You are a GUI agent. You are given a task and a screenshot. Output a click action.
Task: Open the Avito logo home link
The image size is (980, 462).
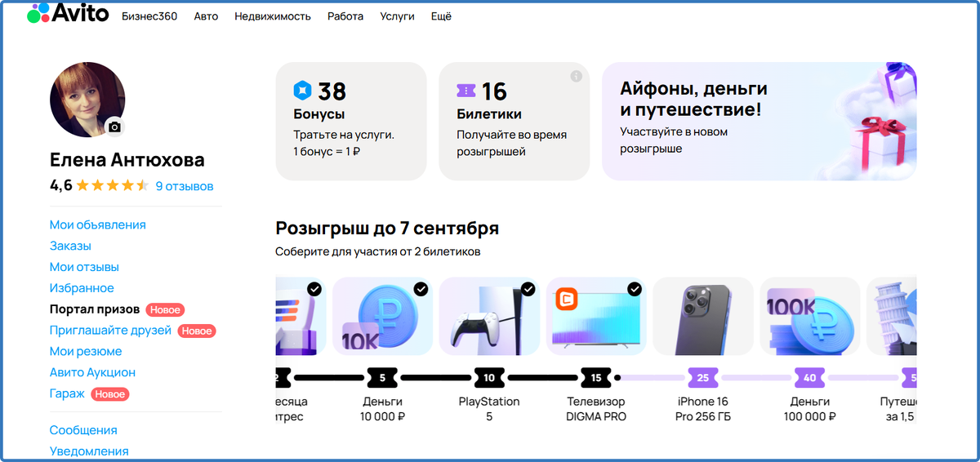[67, 14]
